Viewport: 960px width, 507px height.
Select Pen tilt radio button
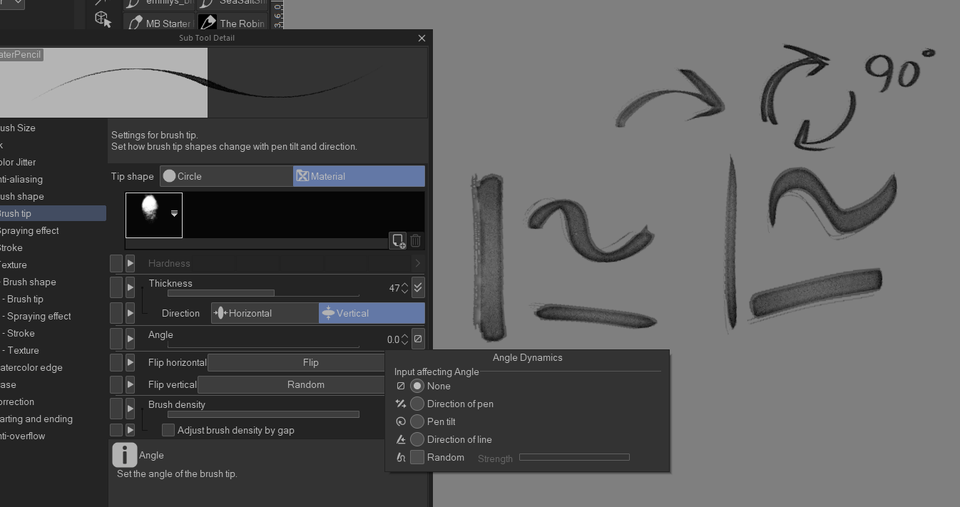pos(417,421)
